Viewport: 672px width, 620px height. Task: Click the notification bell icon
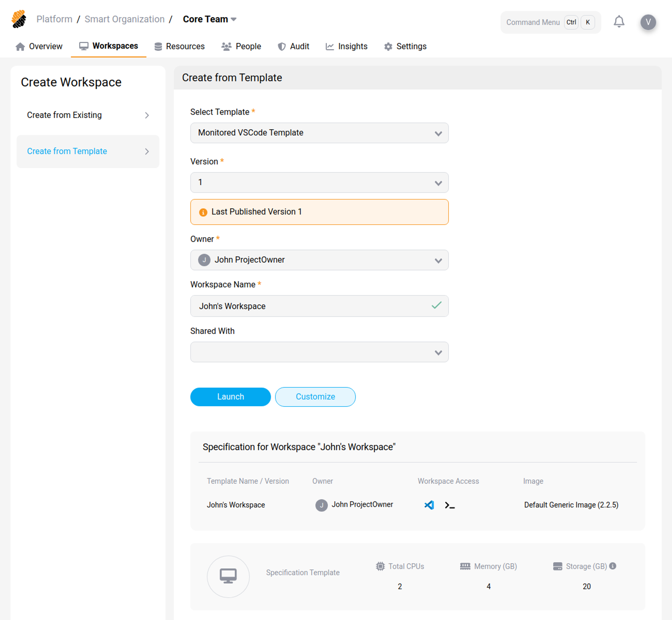click(x=619, y=22)
